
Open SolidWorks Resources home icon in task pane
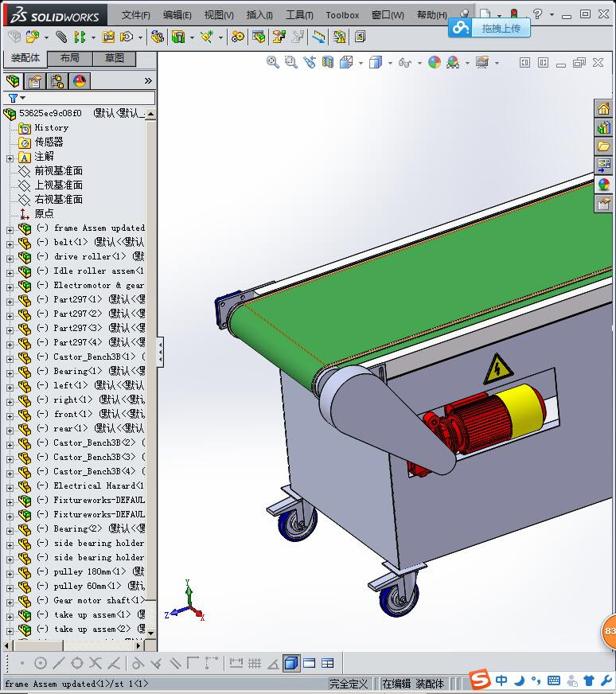(x=603, y=108)
